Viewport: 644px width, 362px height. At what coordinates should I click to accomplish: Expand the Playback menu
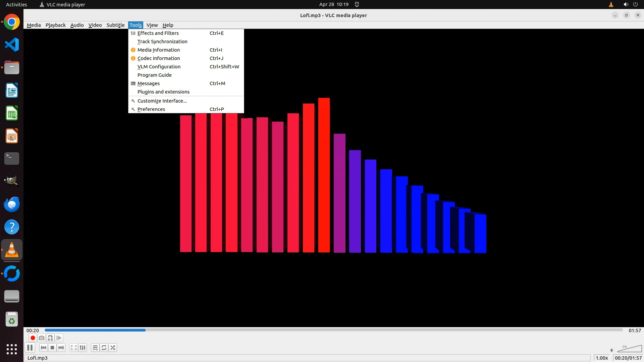pos(55,25)
